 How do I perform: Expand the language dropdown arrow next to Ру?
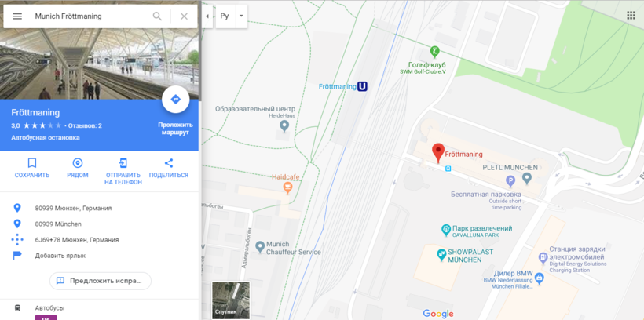point(242,16)
